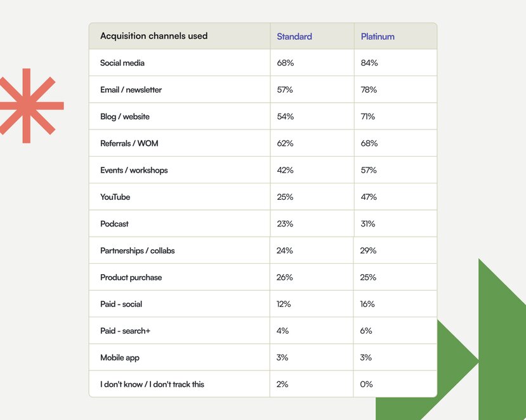
Task: Click the Partnerships / collabs row label
Action: point(137,251)
